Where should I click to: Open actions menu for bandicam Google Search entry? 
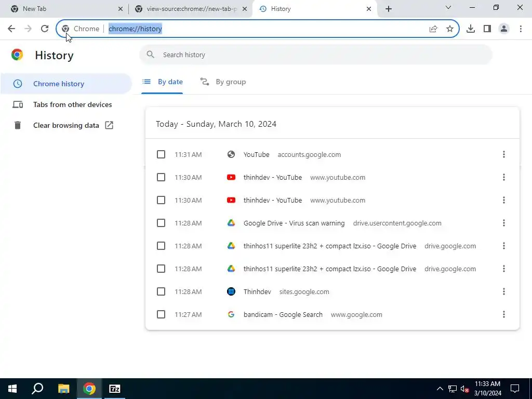pos(504,314)
